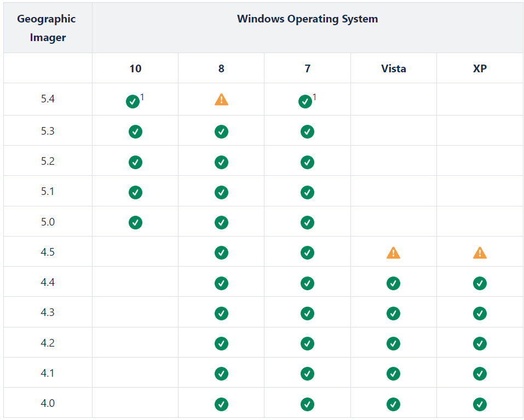Click the 4.4 check mark under Vista
524x420 pixels.
tap(393, 283)
